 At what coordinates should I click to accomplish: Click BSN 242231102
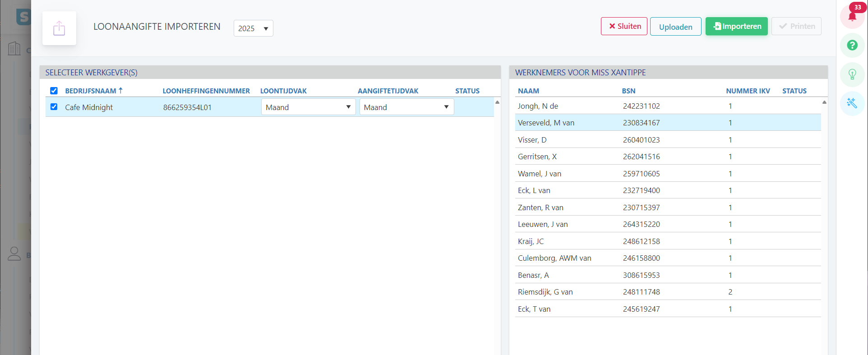641,106
